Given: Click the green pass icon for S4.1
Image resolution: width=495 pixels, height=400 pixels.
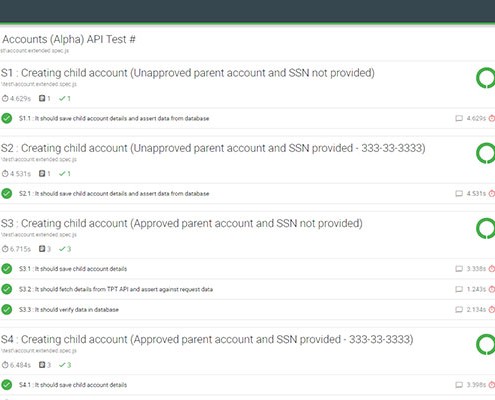Looking at the screenshot, I should click(x=7, y=385).
